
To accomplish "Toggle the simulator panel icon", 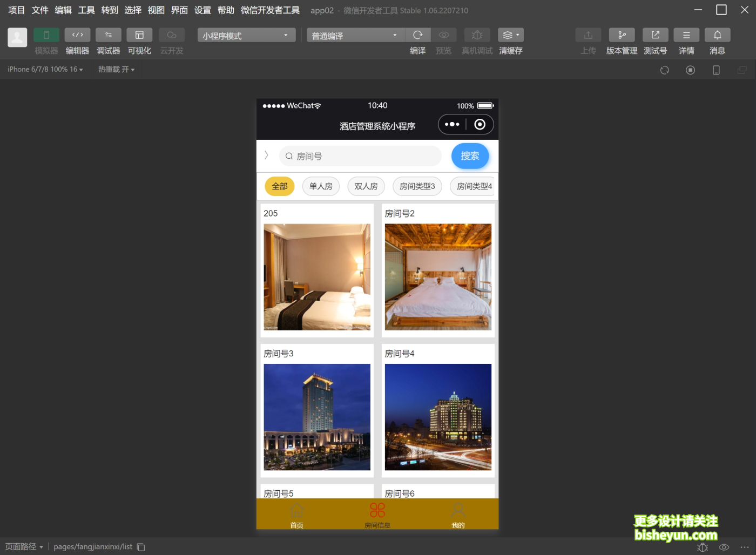I will pyautogui.click(x=46, y=35).
